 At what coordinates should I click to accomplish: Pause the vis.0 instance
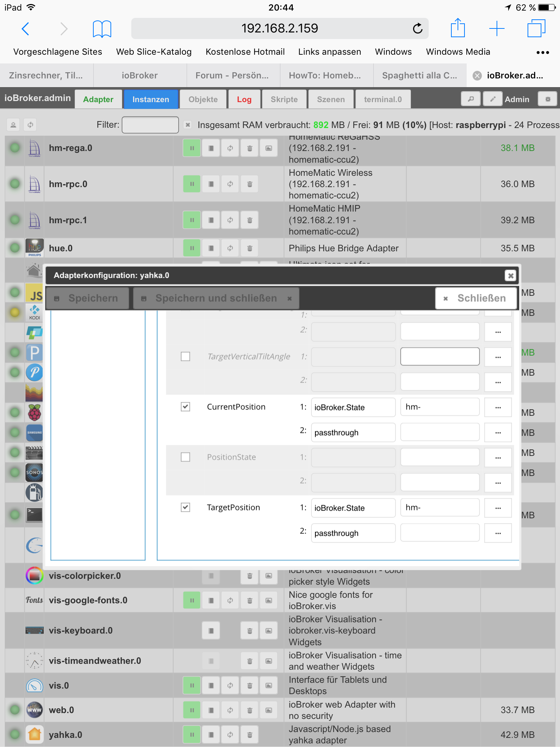point(192,686)
